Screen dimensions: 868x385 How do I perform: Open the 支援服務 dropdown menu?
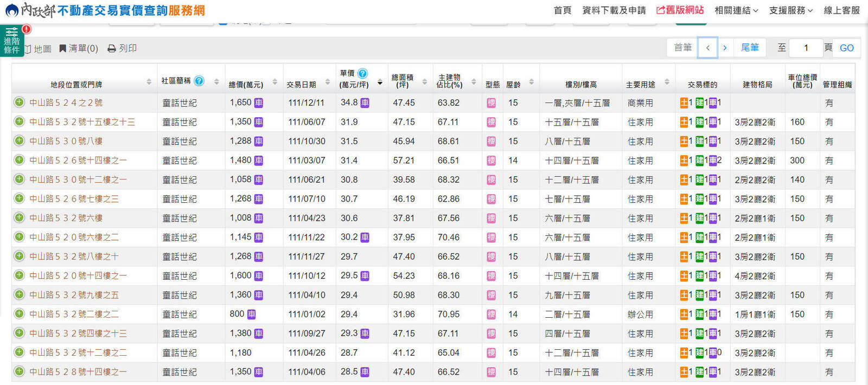[790, 10]
